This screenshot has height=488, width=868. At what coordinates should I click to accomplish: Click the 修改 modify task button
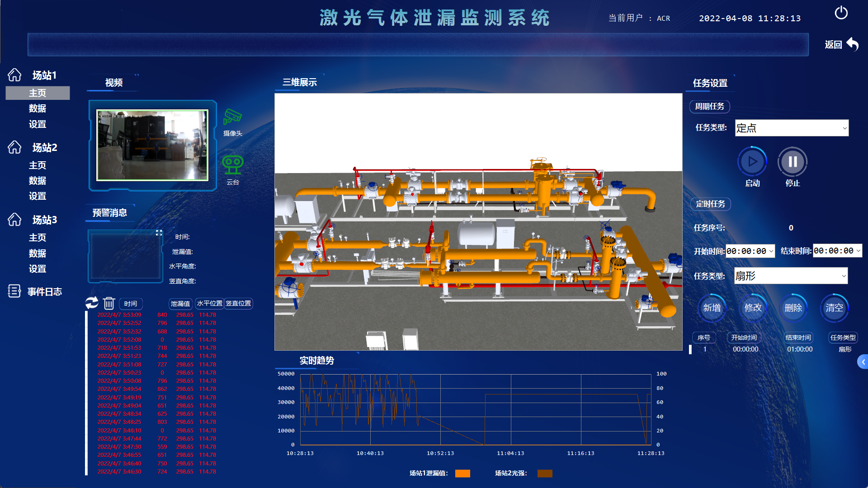[x=753, y=308]
